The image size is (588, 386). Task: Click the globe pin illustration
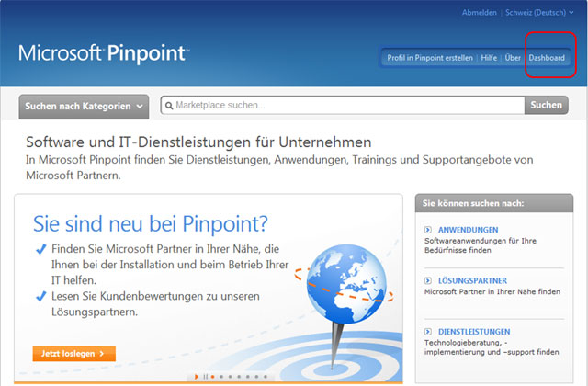344,306
